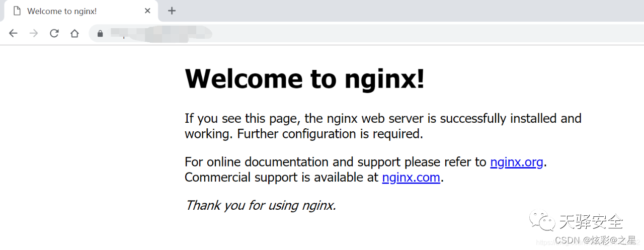Open the nginx.org documentation link
This screenshot has height=250, width=644.
(517, 162)
